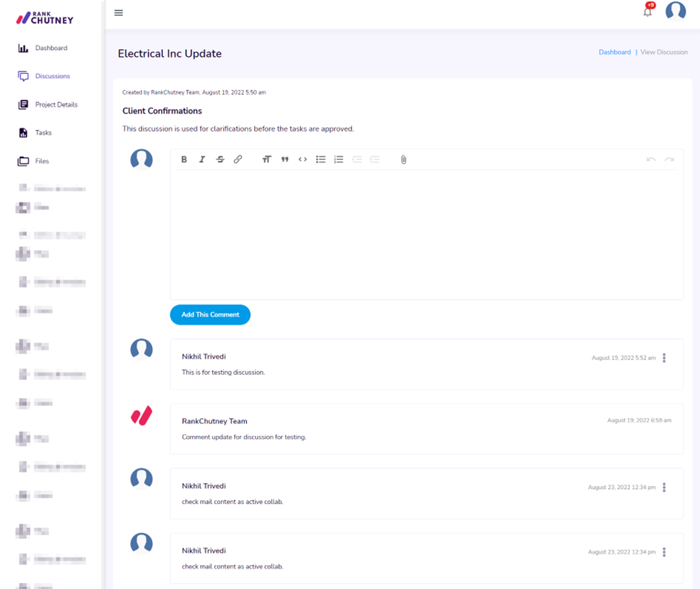The image size is (700, 589).
Task: Insert a block quote
Action: (285, 160)
